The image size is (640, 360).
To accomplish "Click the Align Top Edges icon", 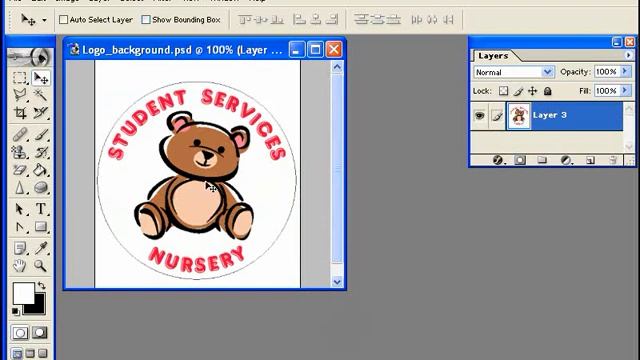I will (x=245, y=19).
